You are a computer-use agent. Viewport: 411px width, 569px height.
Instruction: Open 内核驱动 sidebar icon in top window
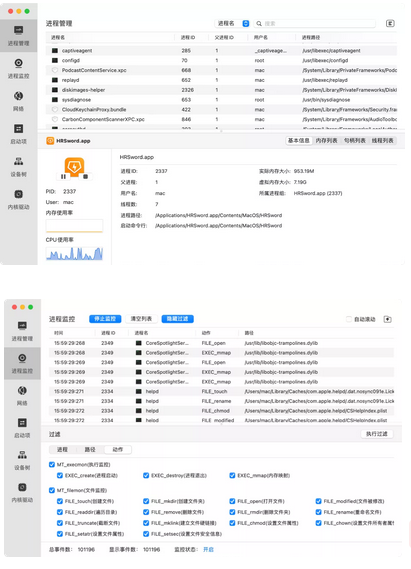19,194
